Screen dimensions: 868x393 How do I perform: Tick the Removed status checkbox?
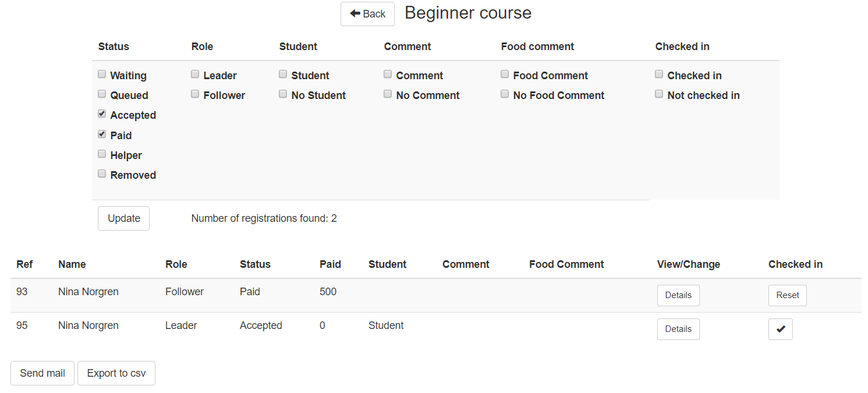[102, 174]
